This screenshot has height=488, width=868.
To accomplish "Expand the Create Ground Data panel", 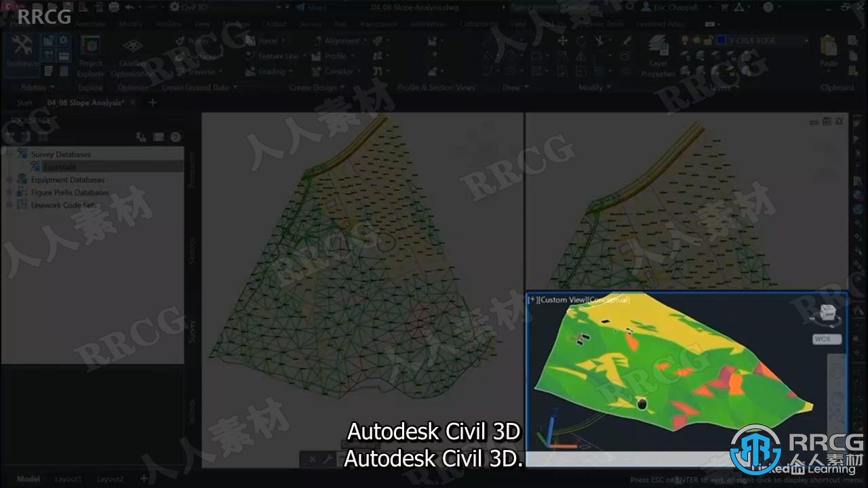I will pos(199,87).
